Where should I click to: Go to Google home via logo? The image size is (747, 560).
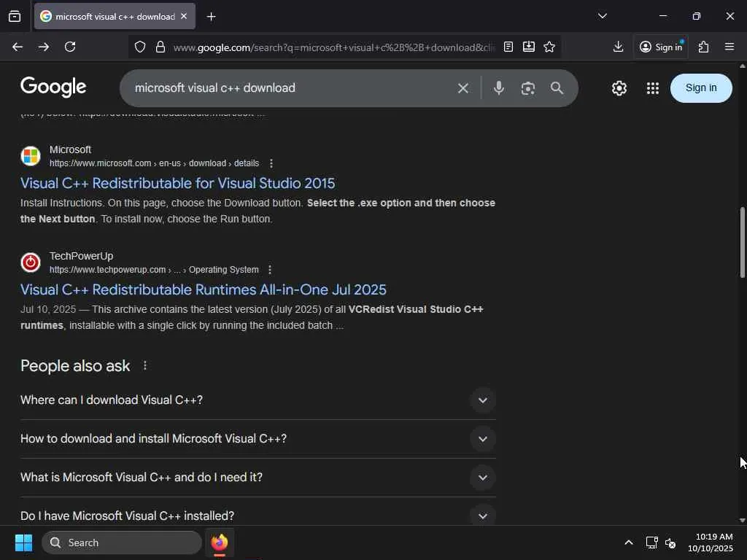click(53, 87)
